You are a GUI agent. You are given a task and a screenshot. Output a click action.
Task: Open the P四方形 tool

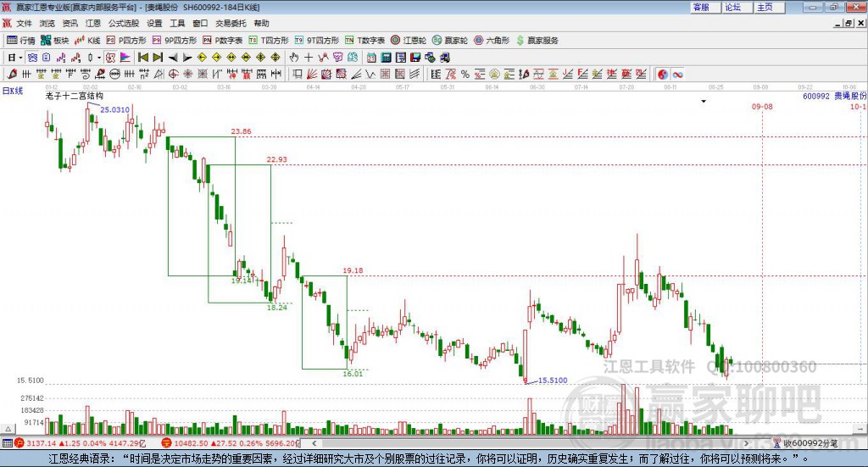tap(125, 41)
